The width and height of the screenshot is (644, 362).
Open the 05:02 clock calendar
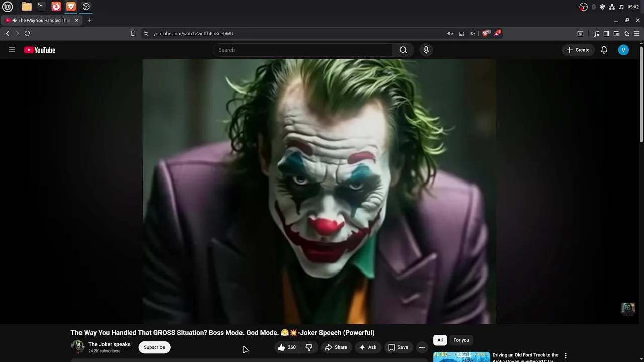[633, 7]
